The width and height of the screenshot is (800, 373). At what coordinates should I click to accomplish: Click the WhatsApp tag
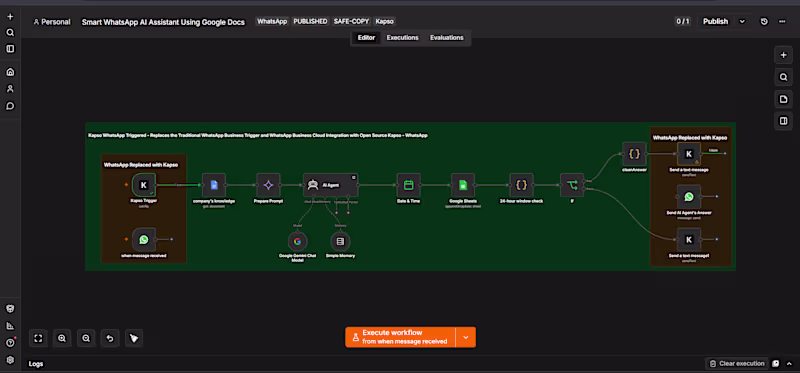point(272,21)
